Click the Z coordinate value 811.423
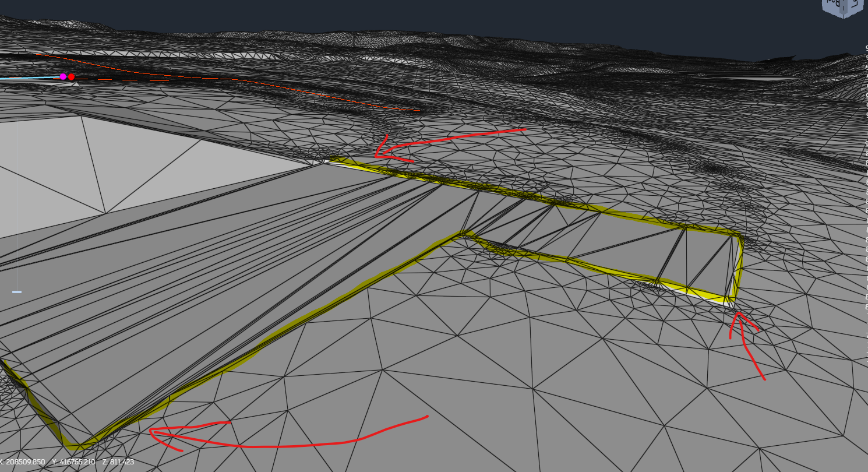868x472 pixels. 118,462
